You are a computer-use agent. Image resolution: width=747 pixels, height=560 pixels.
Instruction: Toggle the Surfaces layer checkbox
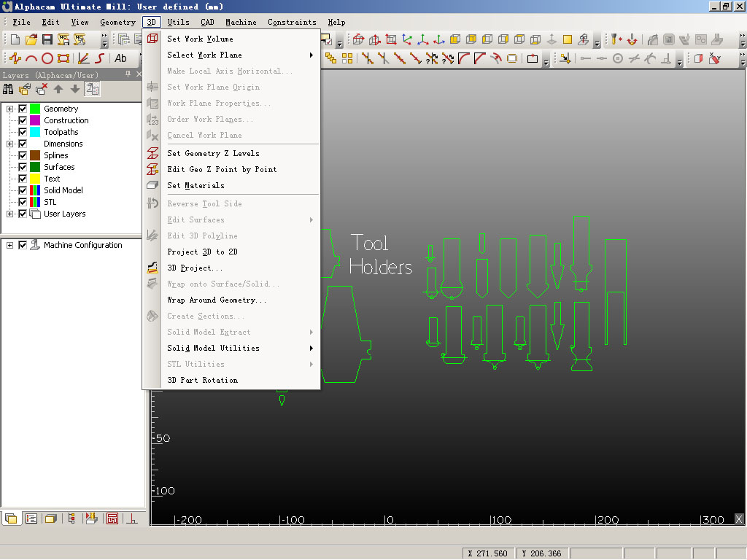point(23,167)
